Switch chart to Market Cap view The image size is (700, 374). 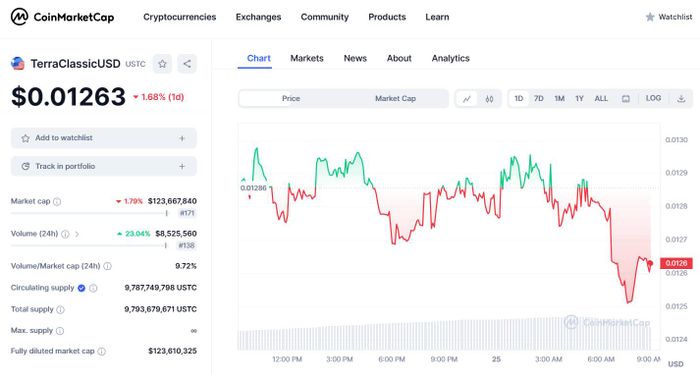point(396,99)
